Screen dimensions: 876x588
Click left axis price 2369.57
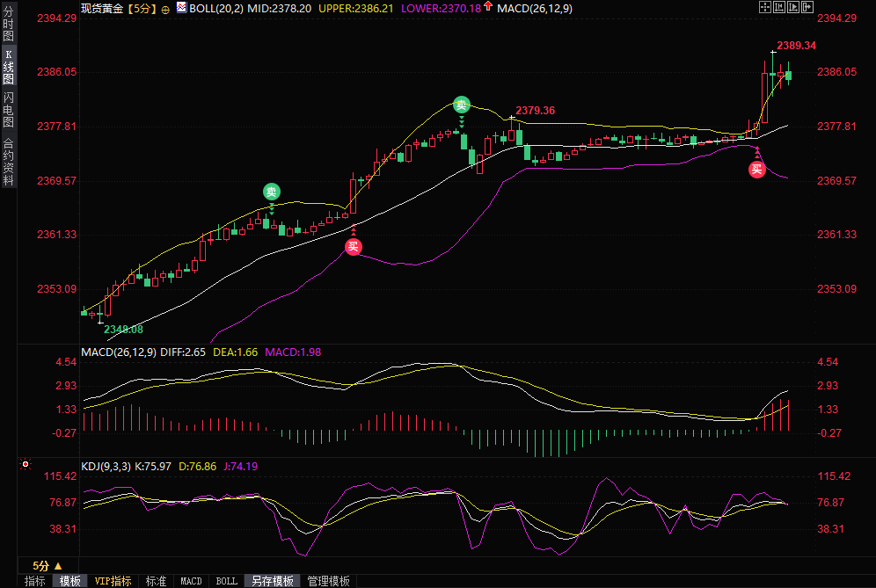[56, 181]
